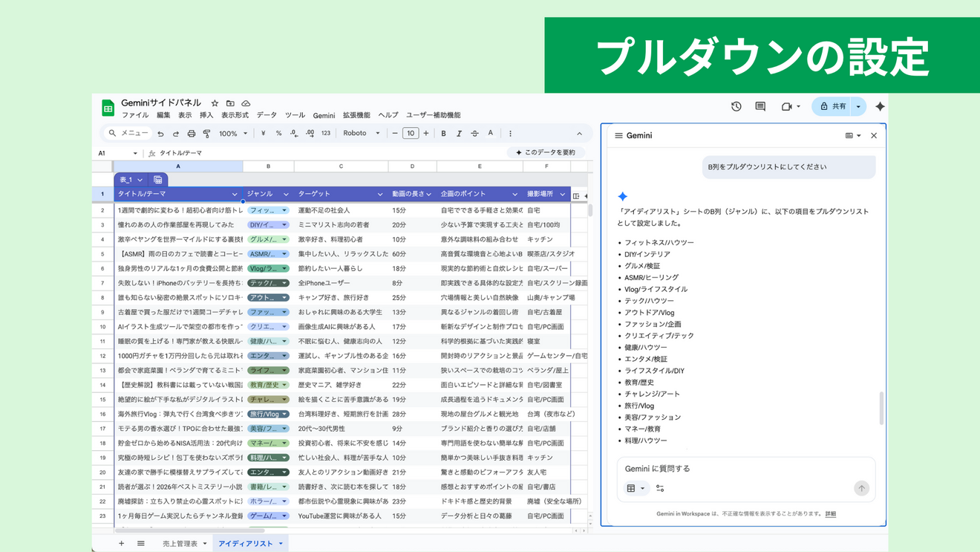Undo the last action
Screen dimensions: 980x552
click(160, 134)
